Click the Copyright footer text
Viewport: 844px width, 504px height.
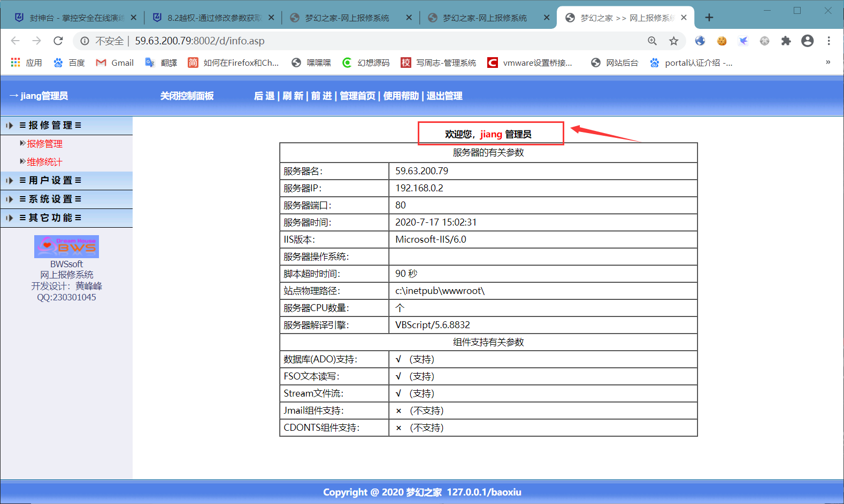[422, 492]
